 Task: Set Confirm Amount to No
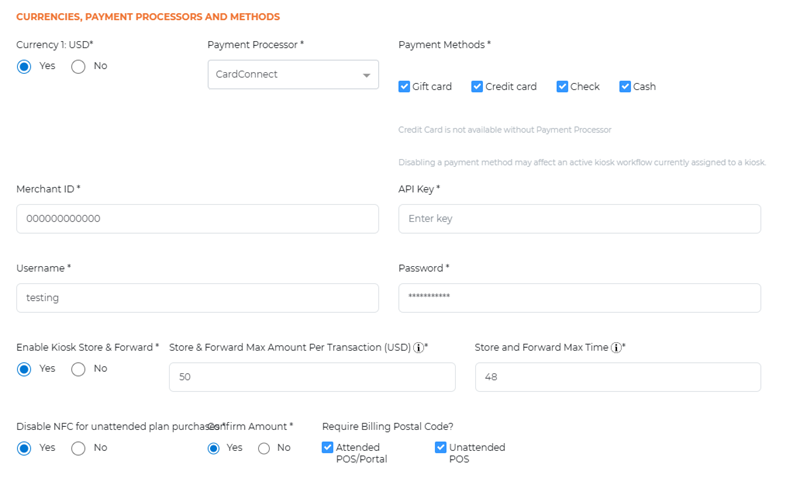pyautogui.click(x=264, y=448)
